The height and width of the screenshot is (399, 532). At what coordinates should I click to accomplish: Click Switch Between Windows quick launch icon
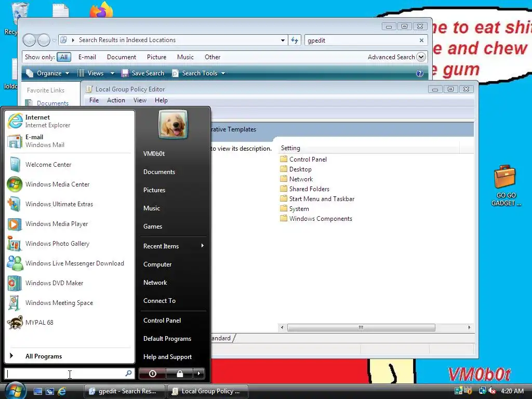(x=49, y=391)
